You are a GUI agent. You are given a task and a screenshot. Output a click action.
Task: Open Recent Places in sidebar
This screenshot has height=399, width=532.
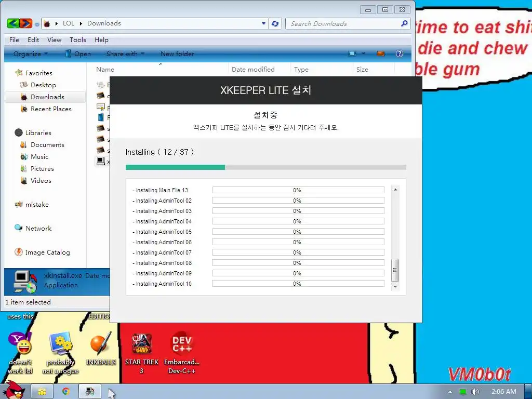(x=51, y=109)
